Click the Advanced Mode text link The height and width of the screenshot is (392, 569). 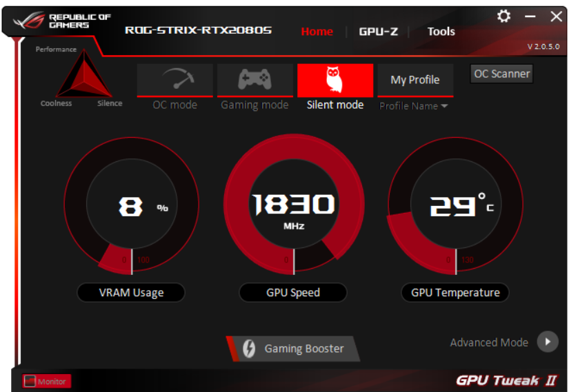[489, 342]
